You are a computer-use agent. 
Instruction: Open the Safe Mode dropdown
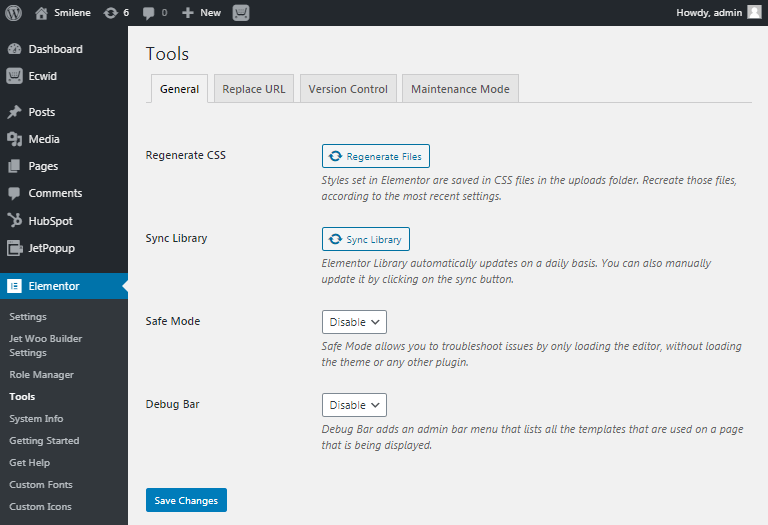click(354, 322)
